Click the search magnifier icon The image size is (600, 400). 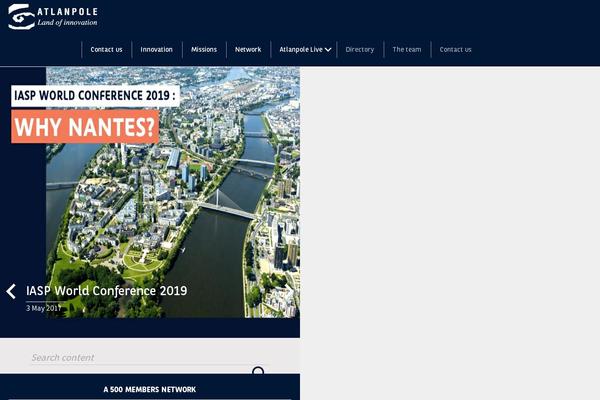point(258,371)
